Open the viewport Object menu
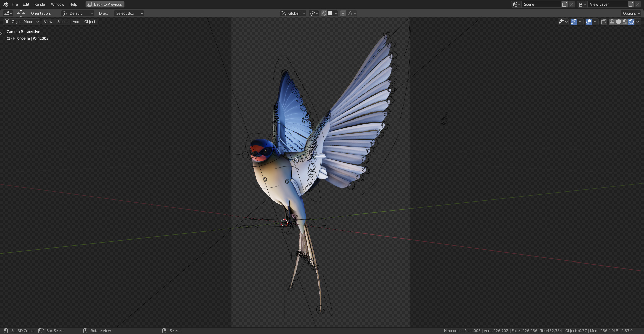Viewport: 644px width, 334px height. click(90, 22)
